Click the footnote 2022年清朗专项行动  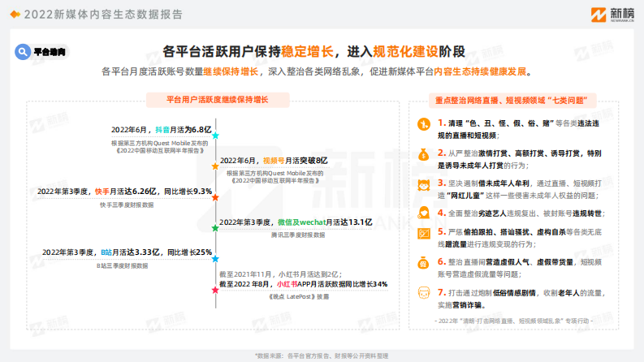tap(513, 321)
